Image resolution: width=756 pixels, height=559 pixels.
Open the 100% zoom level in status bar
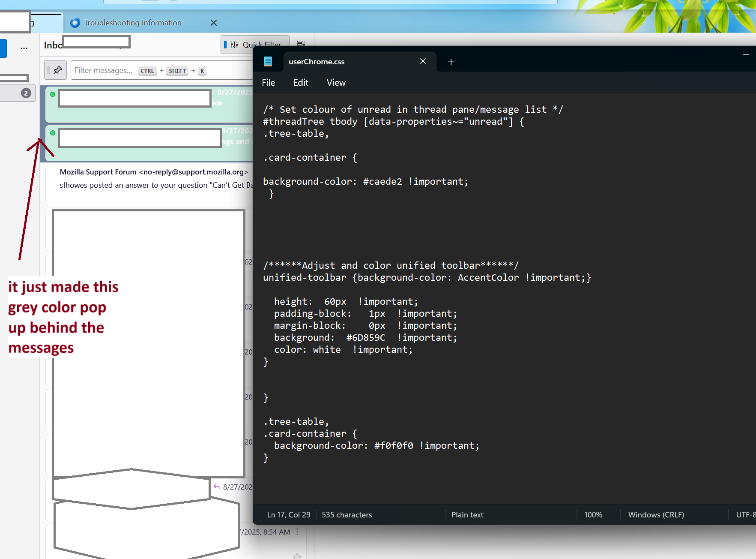click(x=593, y=515)
